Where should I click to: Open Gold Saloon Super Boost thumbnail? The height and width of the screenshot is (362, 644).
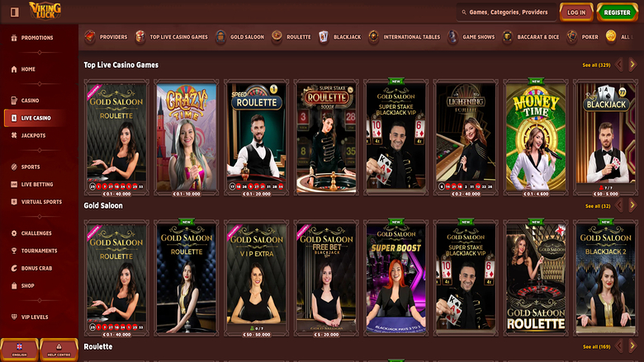click(x=396, y=279)
